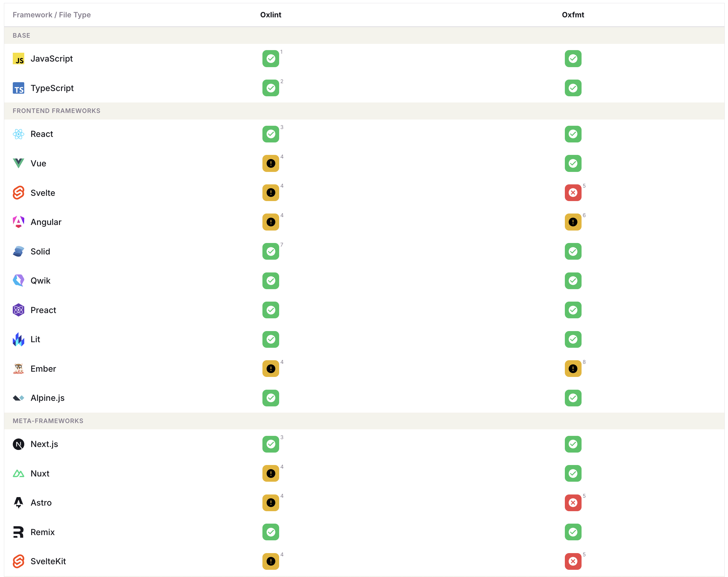Toggle the green check badge for JavaScript under Oxlint
Viewport: 728px width, 577px height.
click(271, 59)
